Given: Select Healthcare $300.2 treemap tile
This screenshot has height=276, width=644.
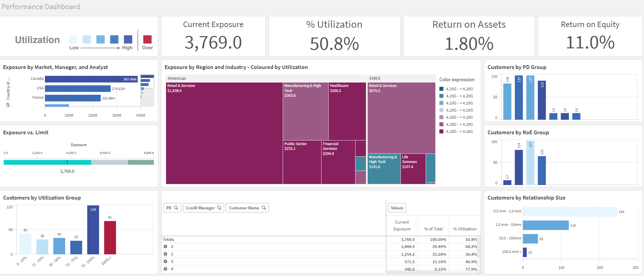Looking at the screenshot, I should click(347, 111).
